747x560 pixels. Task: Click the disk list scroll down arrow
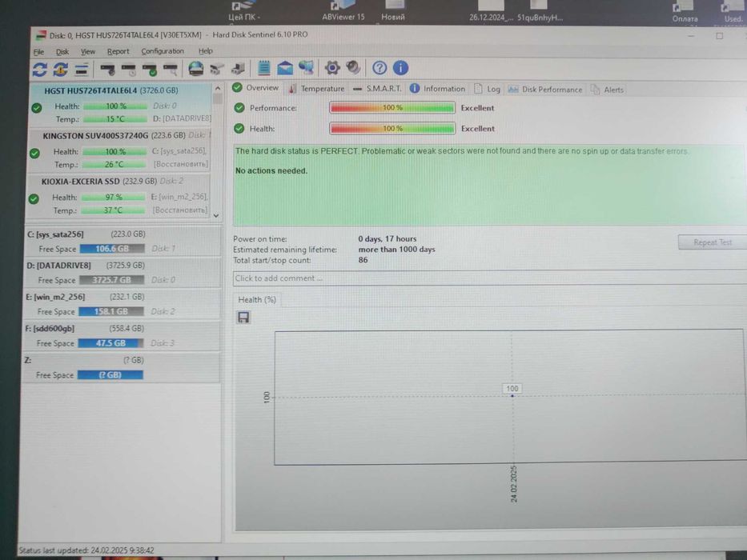(x=216, y=215)
